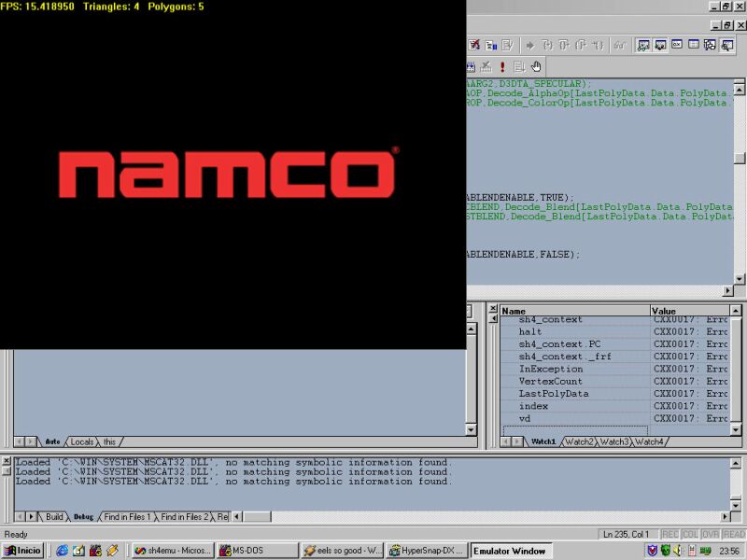
Task: Select the Watch1 tab
Action: (543, 441)
